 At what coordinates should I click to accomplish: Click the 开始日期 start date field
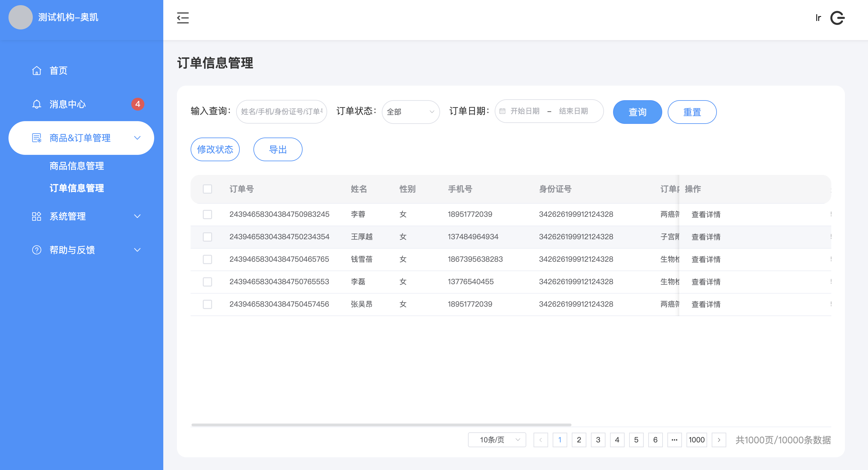(525, 111)
